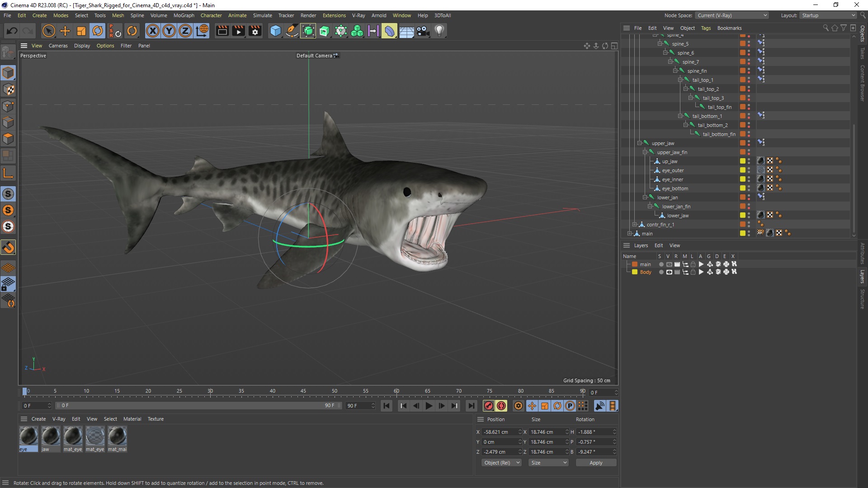Click the Undo arrow icon

[12, 31]
